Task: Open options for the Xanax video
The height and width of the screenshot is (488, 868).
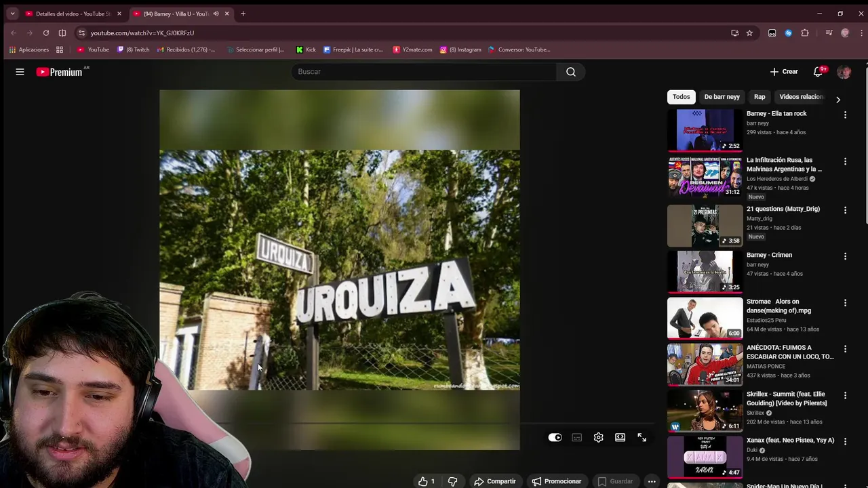Action: 845,442
